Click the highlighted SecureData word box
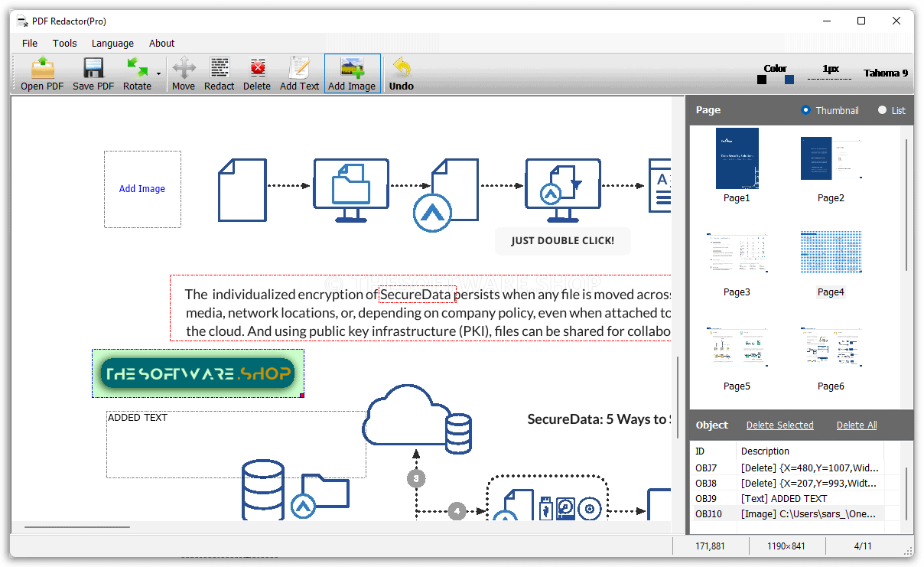 pos(418,294)
